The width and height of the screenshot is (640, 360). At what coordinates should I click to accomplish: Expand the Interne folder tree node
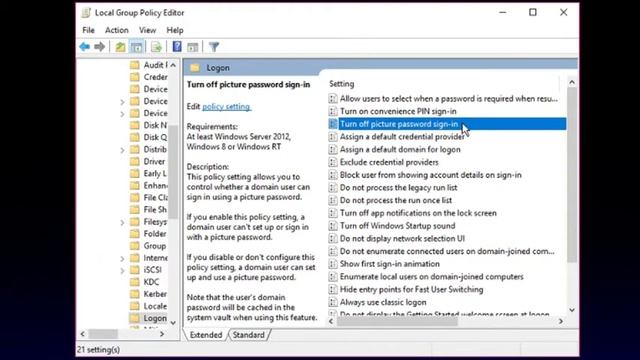click(x=122, y=258)
